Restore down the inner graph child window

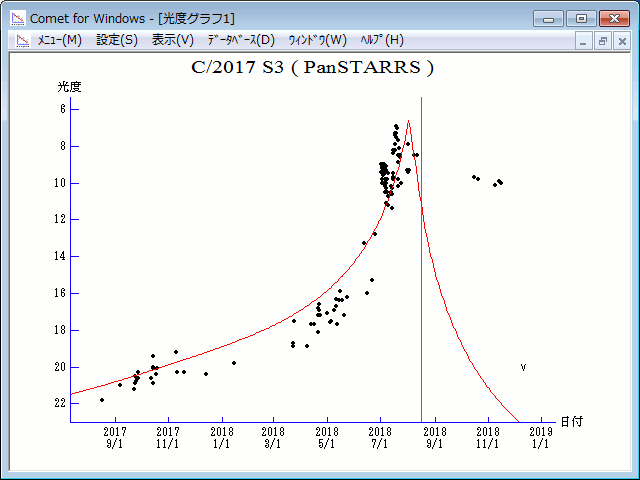pos(603,41)
